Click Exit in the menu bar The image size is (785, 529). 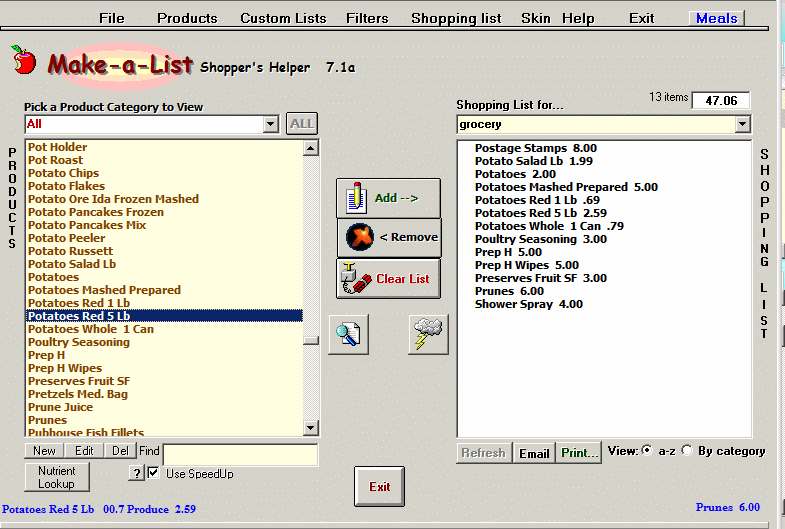click(641, 19)
